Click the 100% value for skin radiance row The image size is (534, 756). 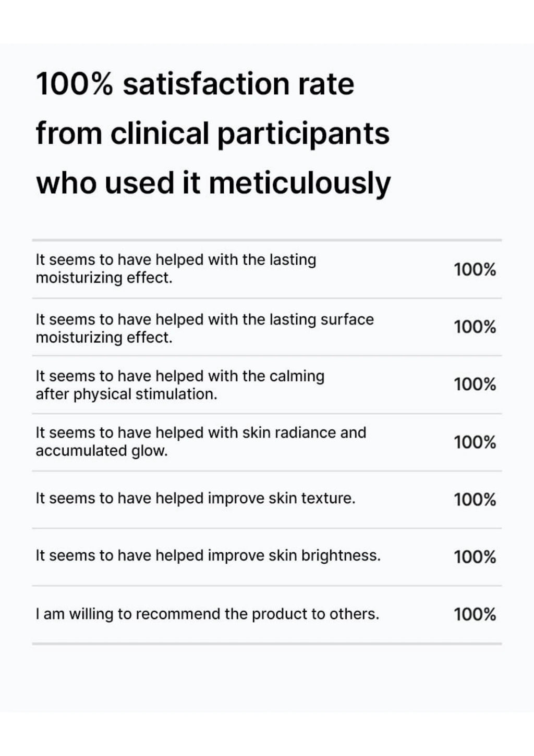(475, 442)
